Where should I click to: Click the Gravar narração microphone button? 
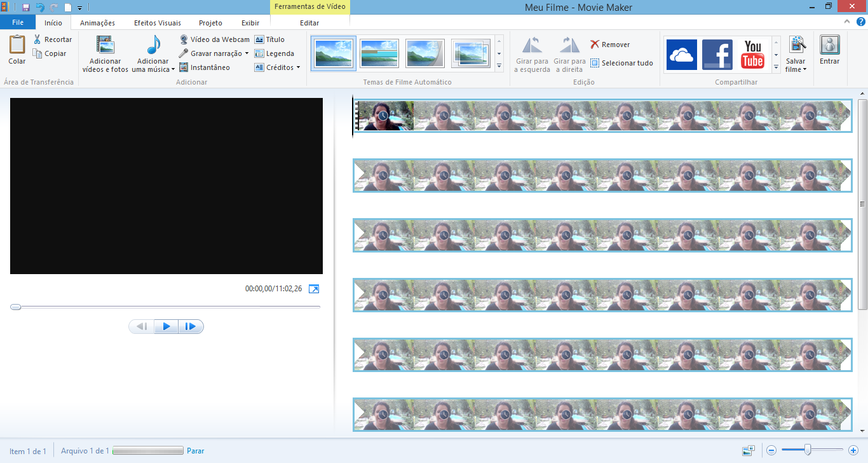210,53
